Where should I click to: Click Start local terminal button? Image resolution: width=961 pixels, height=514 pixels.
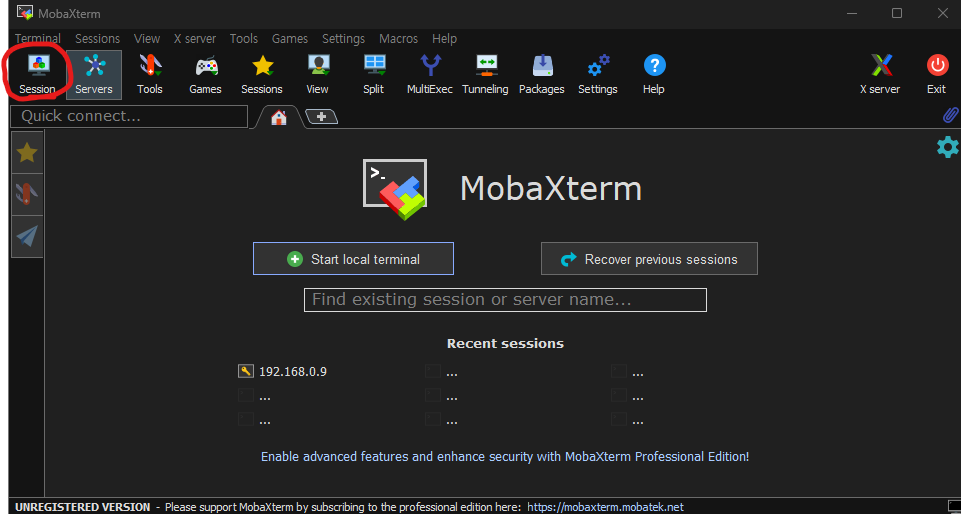click(354, 259)
